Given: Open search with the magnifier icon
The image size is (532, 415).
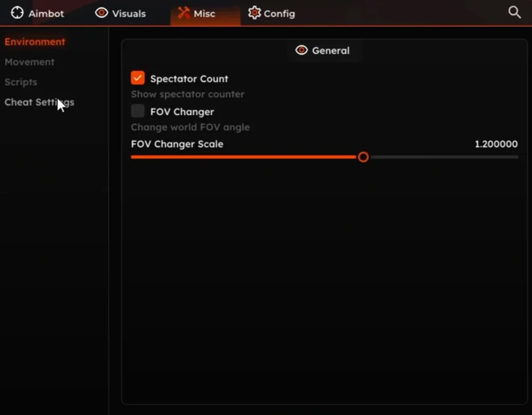Looking at the screenshot, I should click(x=514, y=12).
